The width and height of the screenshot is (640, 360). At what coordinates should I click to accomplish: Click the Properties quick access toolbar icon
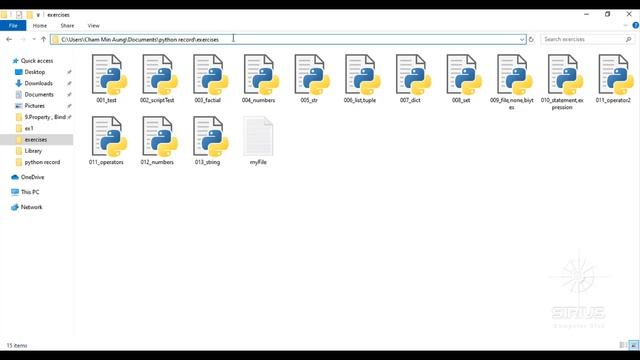(x=19, y=15)
